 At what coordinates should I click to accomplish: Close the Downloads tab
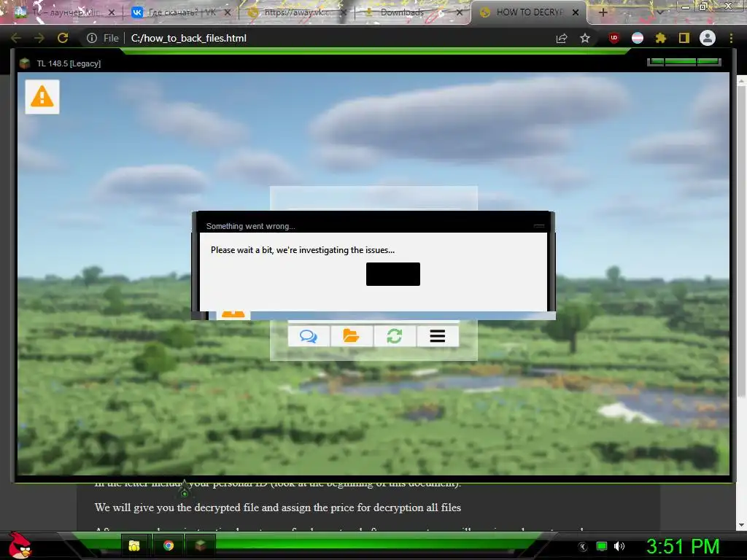tap(460, 12)
